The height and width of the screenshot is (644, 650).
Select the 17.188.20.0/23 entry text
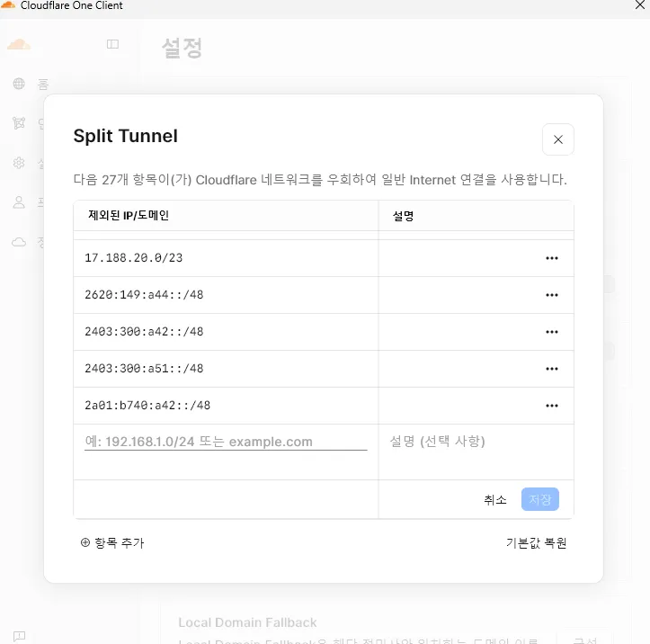133,258
